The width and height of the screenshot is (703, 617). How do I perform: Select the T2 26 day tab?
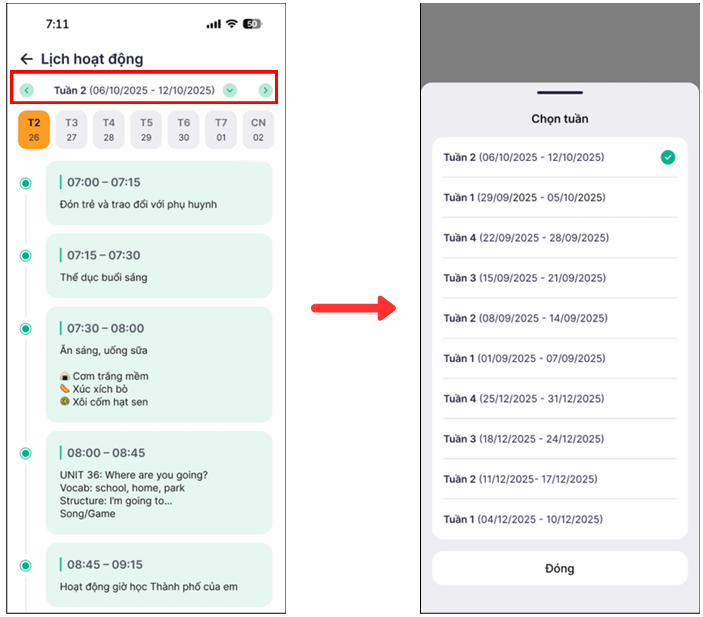pos(34,130)
